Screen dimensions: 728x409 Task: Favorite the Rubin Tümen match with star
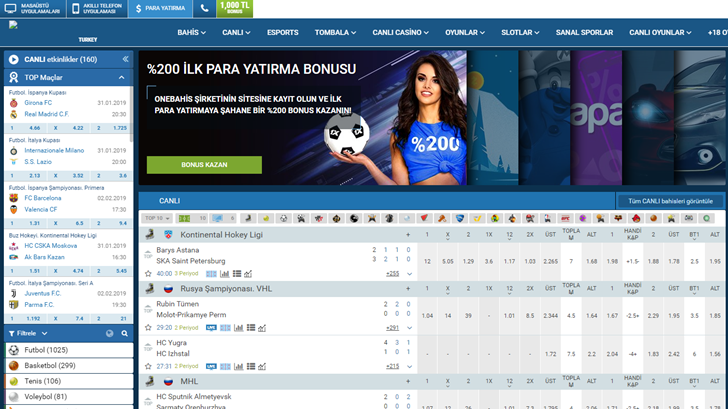(148, 328)
